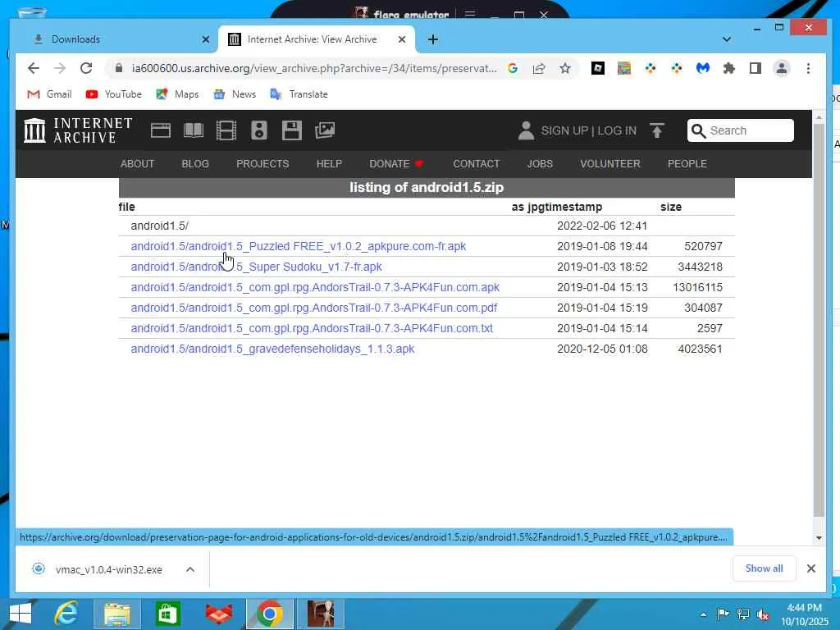Open Translate bookmark
This screenshot has height=630, width=840.
point(299,94)
